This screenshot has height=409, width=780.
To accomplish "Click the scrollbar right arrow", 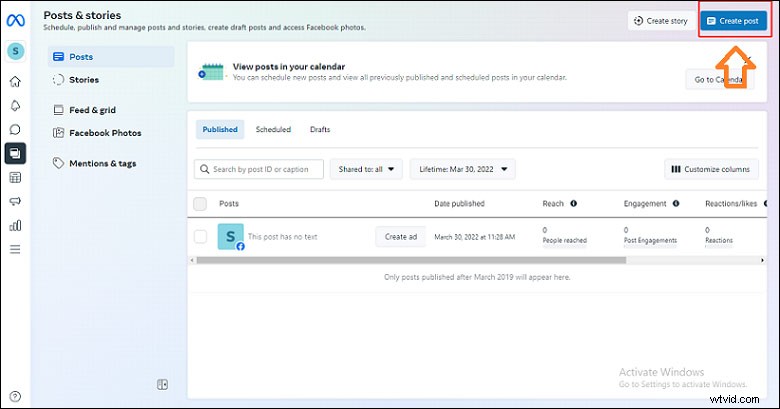I will coord(762,260).
